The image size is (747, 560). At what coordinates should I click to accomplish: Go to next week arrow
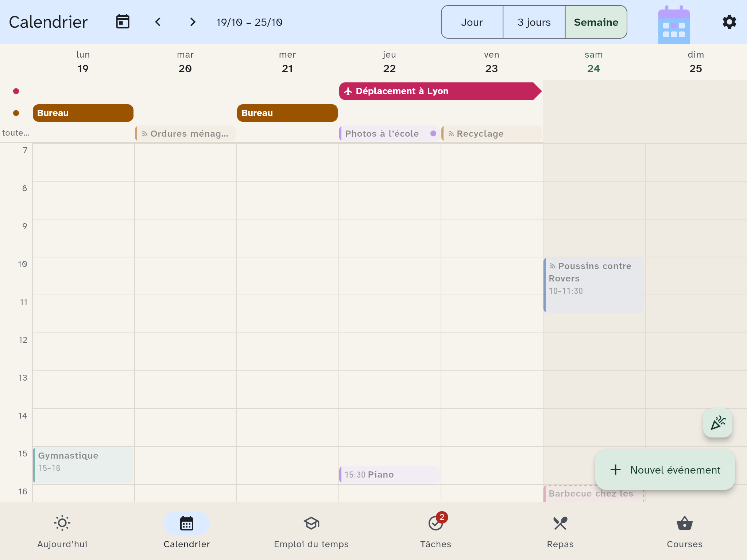tap(193, 22)
